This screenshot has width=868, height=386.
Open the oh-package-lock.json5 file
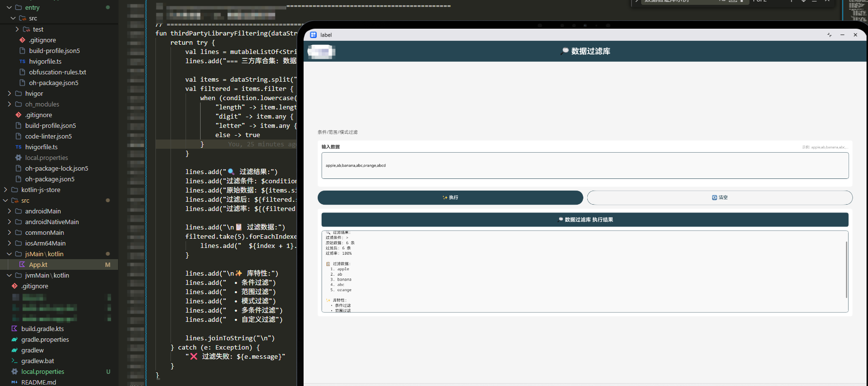(x=56, y=168)
